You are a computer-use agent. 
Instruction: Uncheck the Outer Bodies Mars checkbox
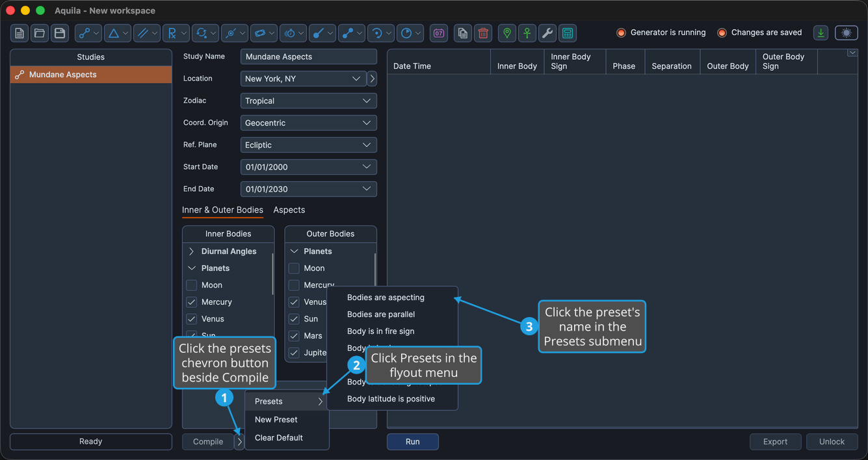click(294, 336)
